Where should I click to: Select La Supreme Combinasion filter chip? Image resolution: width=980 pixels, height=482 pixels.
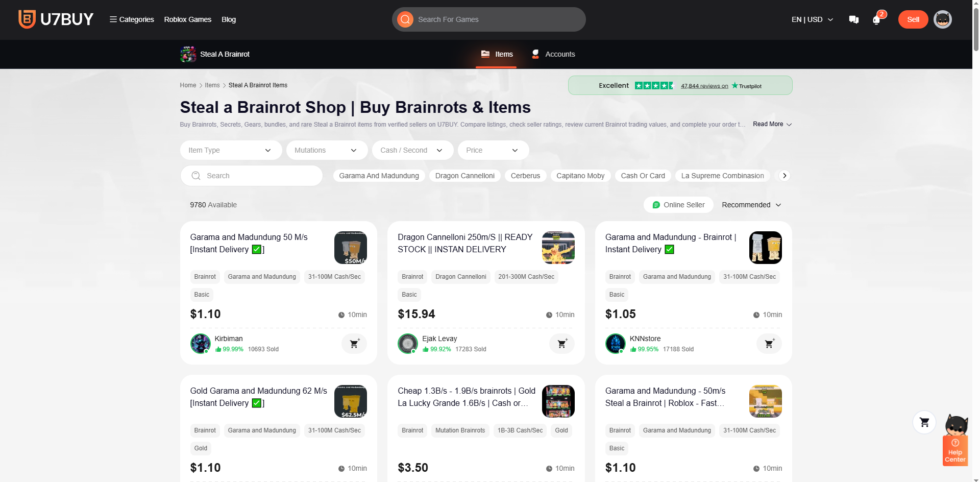(722, 176)
